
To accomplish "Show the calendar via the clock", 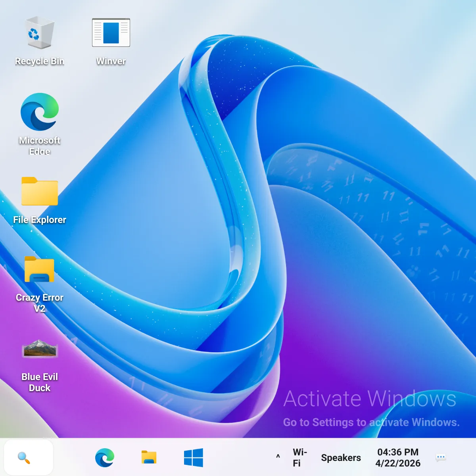I will pos(398,457).
